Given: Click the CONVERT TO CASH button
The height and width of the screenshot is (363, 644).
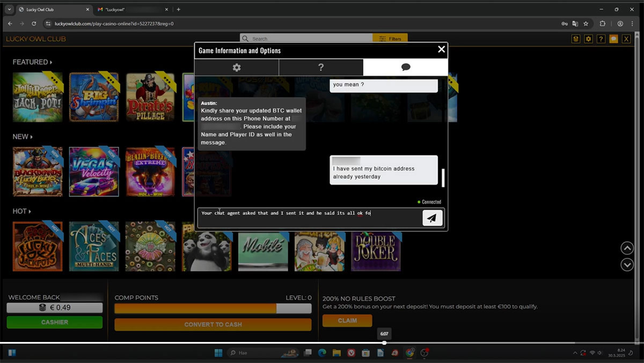Looking at the screenshot, I should pos(213,324).
